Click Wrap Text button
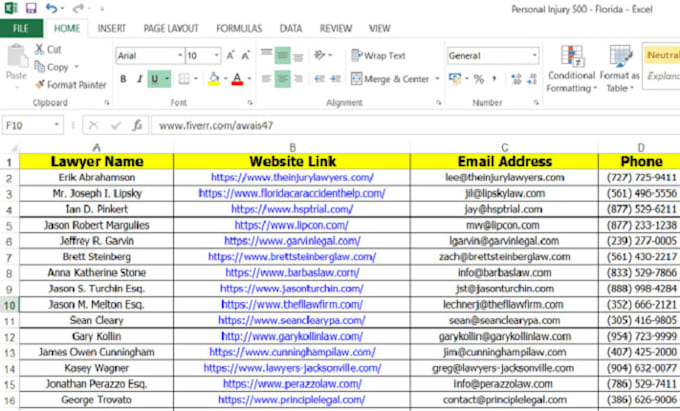This screenshot has width=680, height=411. pyautogui.click(x=379, y=55)
